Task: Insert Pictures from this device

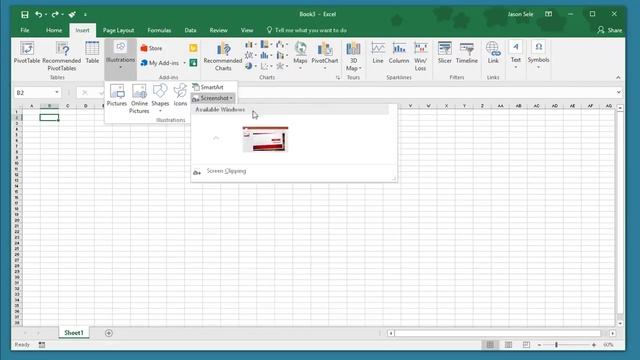Action: [117, 96]
